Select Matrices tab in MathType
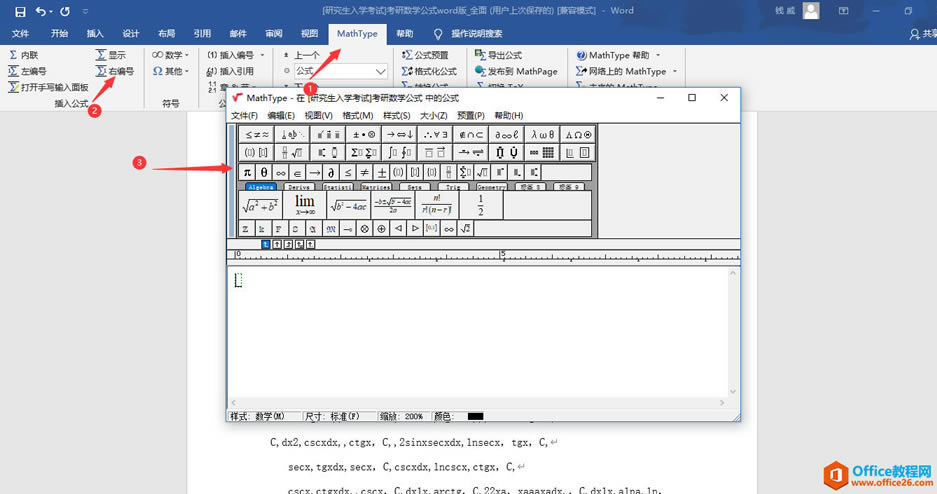This screenshot has height=494, width=937. coord(376,187)
